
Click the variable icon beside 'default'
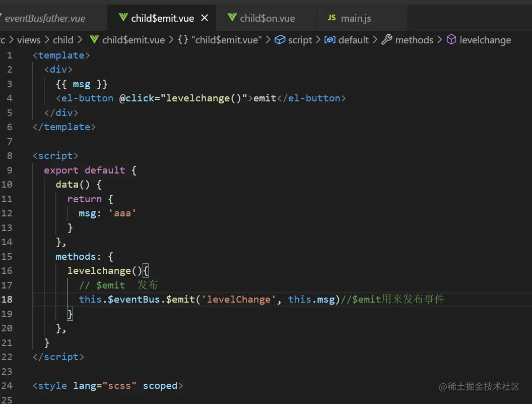point(330,40)
